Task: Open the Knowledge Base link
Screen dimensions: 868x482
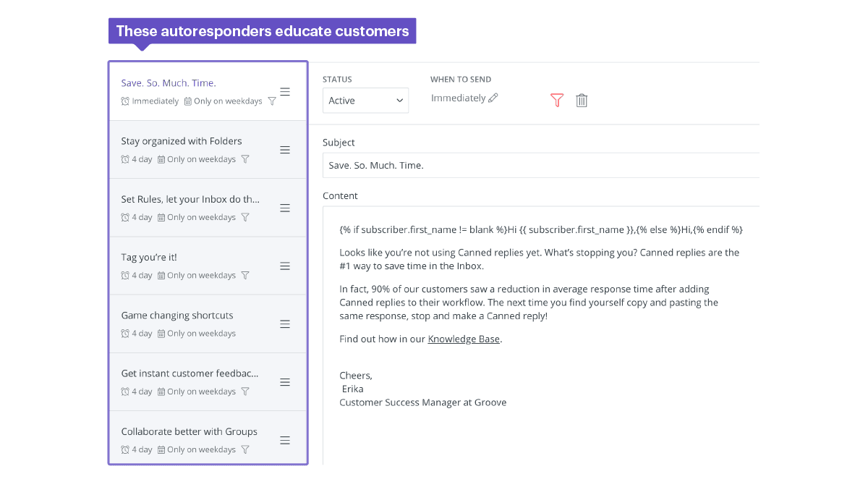Action: click(463, 339)
